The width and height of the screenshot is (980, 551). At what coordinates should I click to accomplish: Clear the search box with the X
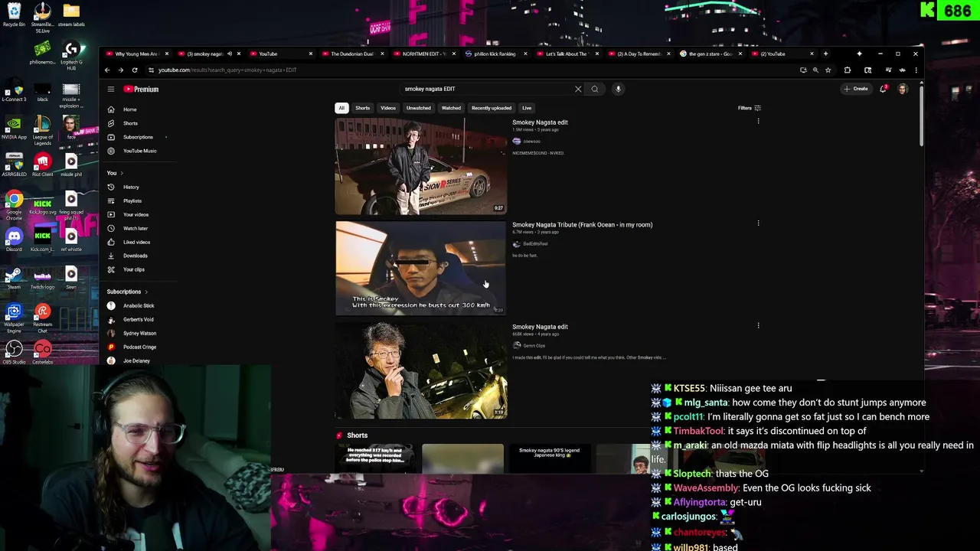578,89
